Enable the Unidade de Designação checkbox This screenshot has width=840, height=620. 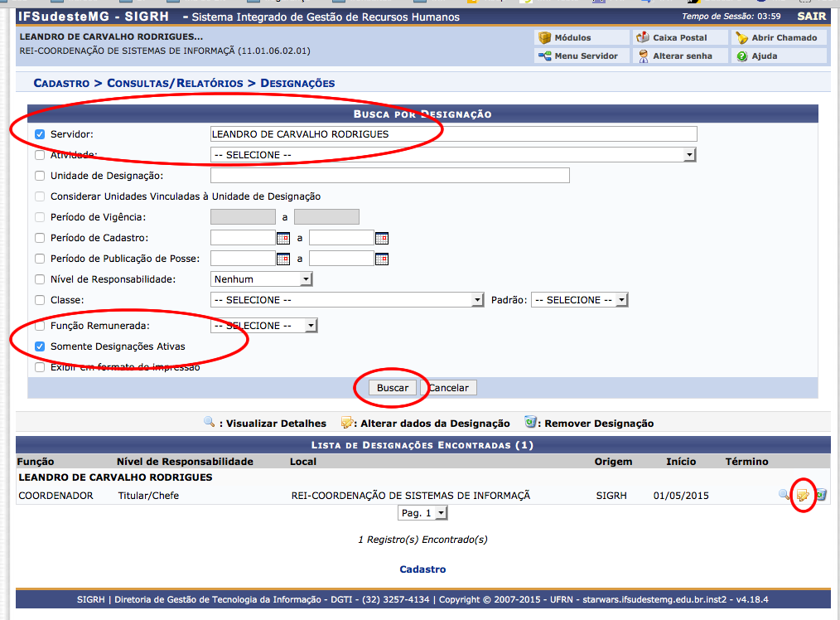40,176
